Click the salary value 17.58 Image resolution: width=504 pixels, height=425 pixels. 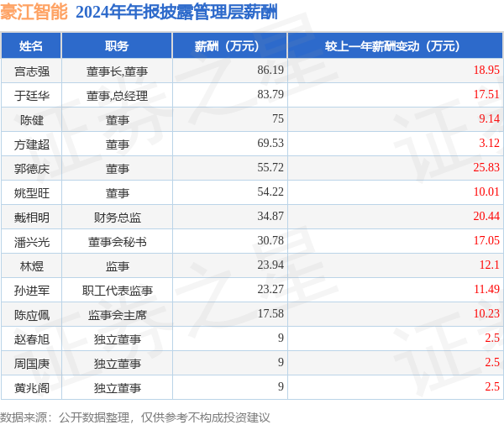click(x=270, y=314)
